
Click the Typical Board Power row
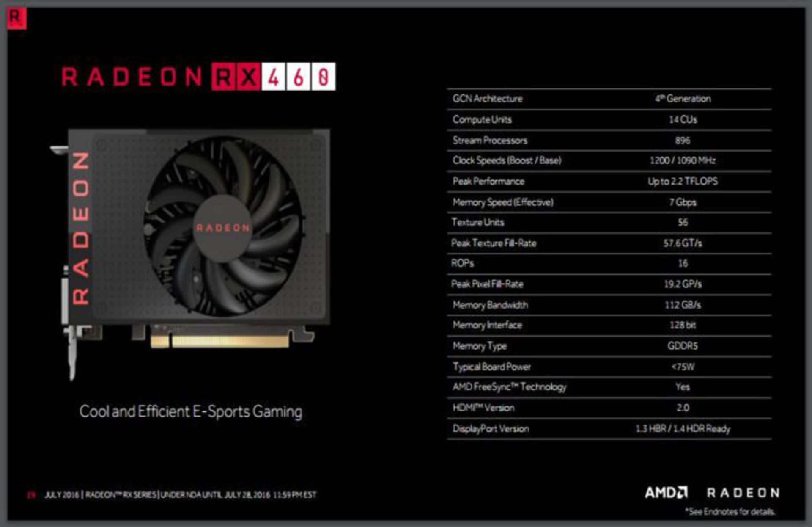click(491, 367)
